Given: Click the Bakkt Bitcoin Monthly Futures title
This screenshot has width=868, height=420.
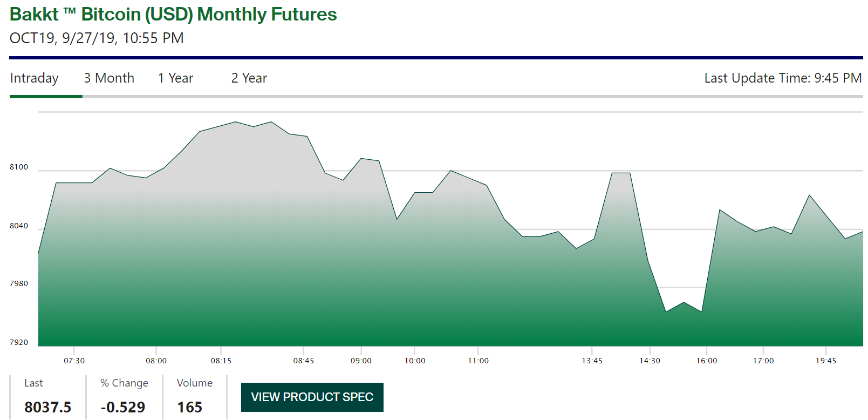Looking at the screenshot, I should click(173, 15).
